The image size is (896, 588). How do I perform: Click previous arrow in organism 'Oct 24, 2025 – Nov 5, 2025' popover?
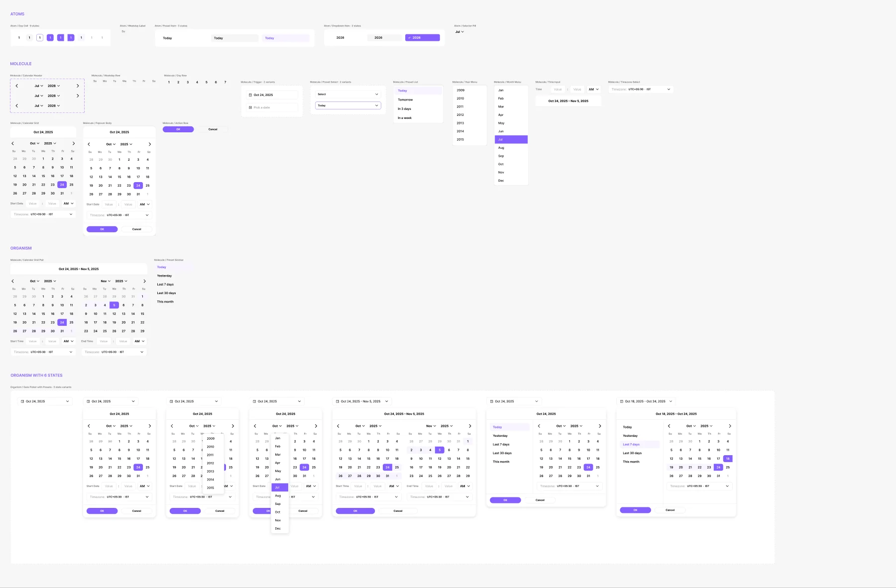click(x=338, y=426)
